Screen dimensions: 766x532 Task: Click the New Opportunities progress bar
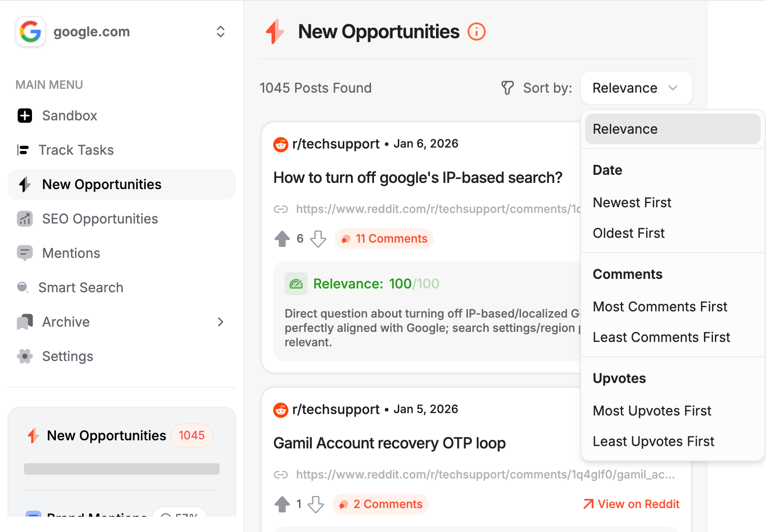[122, 469]
